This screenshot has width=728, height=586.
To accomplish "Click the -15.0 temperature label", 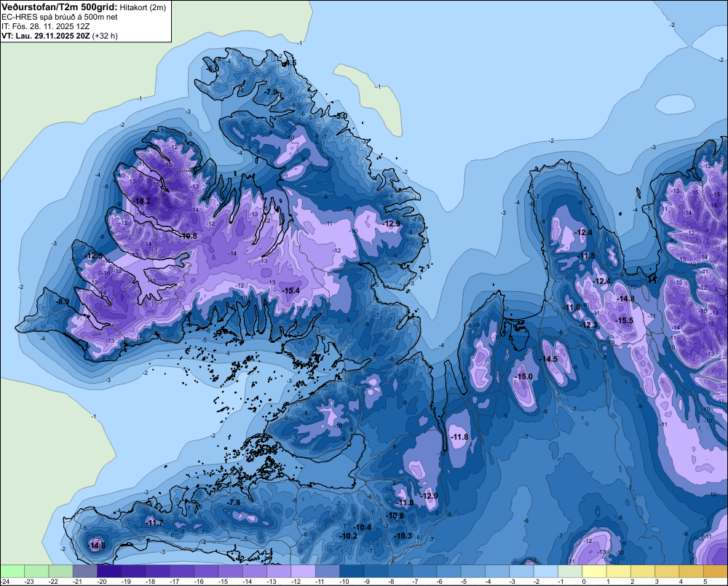I will 524,376.
